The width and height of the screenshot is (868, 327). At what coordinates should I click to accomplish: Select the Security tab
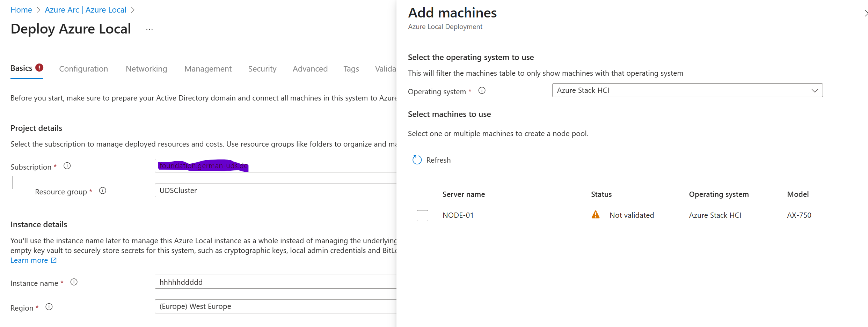[x=262, y=69]
